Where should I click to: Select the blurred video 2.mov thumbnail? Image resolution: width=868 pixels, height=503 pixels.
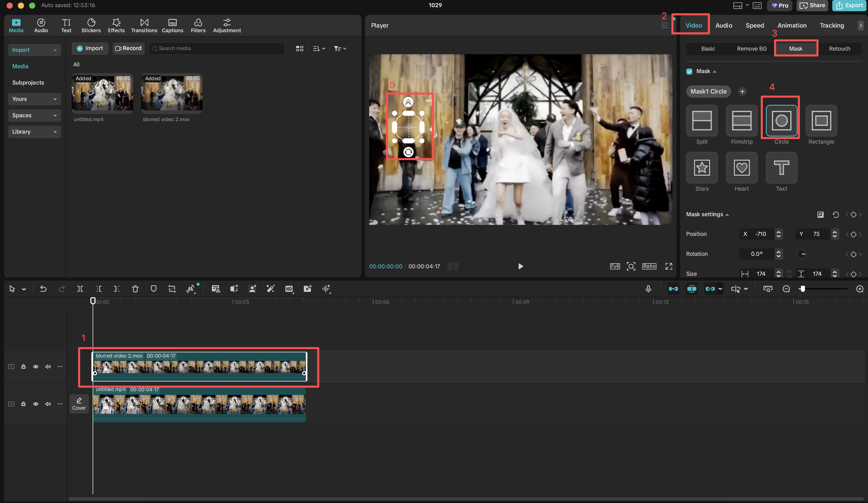[171, 94]
